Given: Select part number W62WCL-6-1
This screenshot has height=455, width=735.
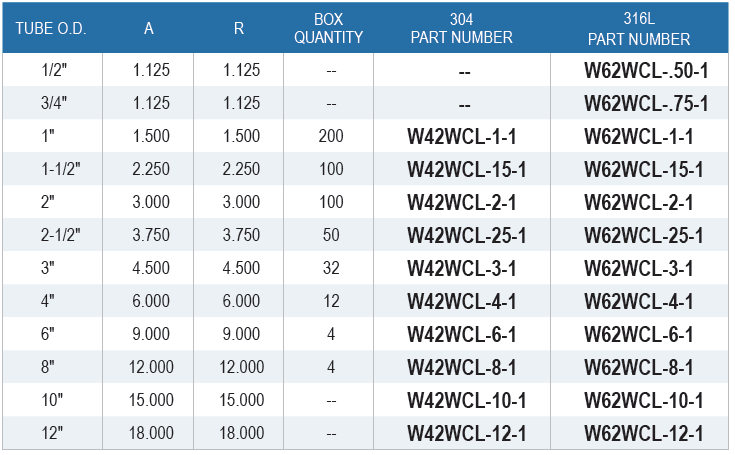Looking at the screenshot, I should click(x=638, y=335).
